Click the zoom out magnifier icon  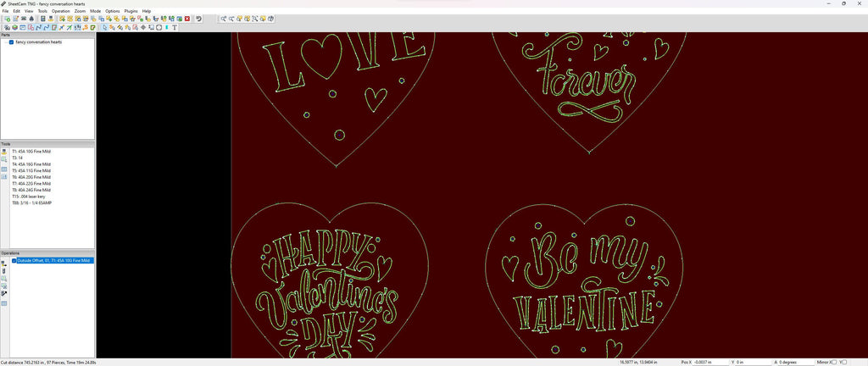coord(231,19)
